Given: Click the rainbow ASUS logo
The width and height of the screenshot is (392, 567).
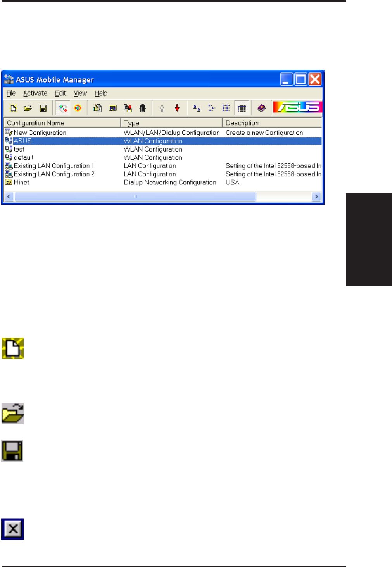Looking at the screenshot, I should [x=297, y=107].
